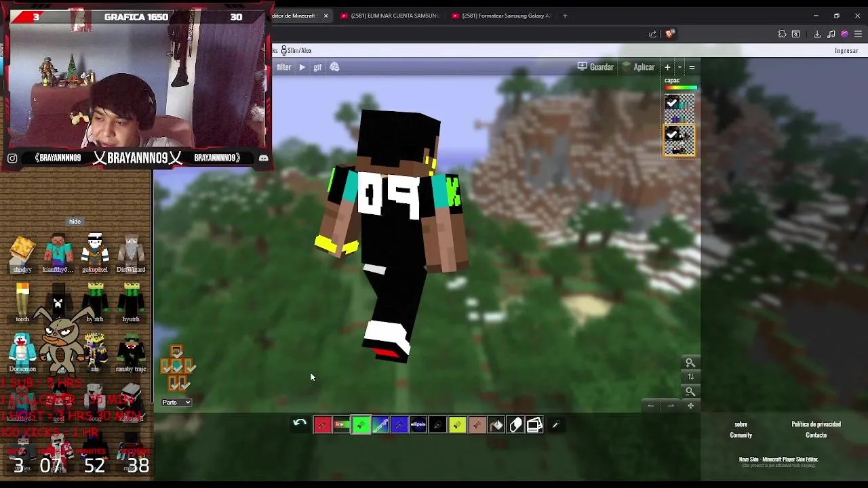Add a new layer with plus button
868x488 pixels.
click(667, 67)
